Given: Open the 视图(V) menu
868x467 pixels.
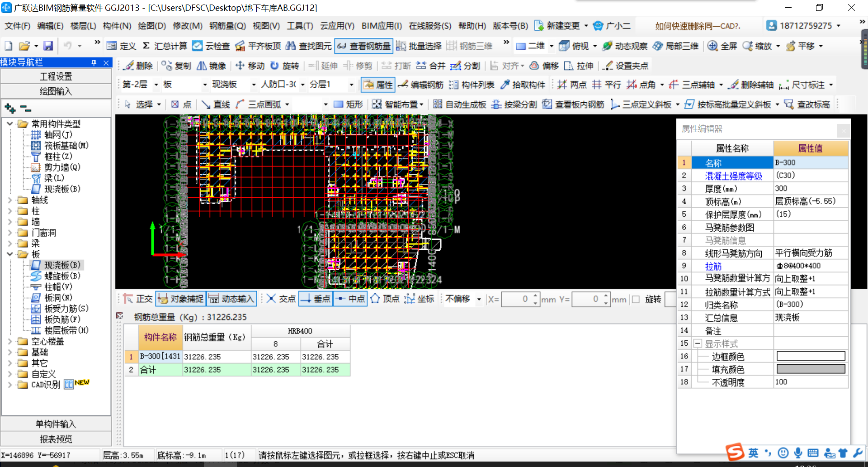Looking at the screenshot, I should click(x=266, y=26).
